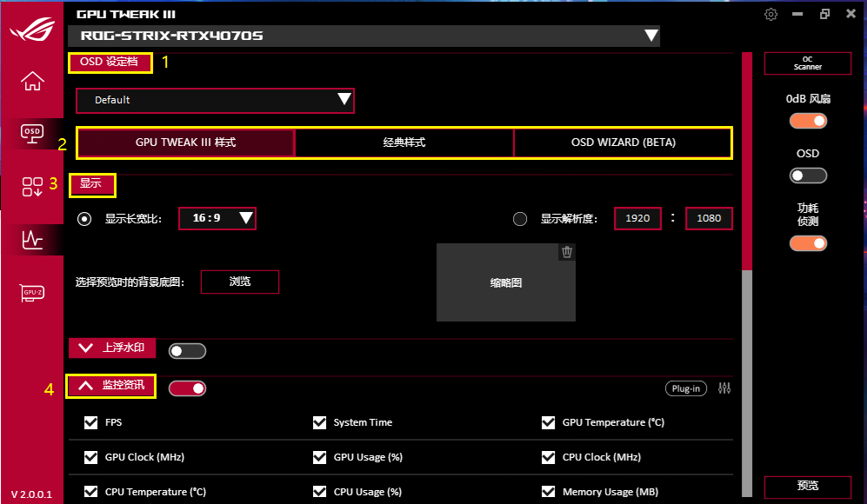Close the GPU Tweak III window

(851, 14)
